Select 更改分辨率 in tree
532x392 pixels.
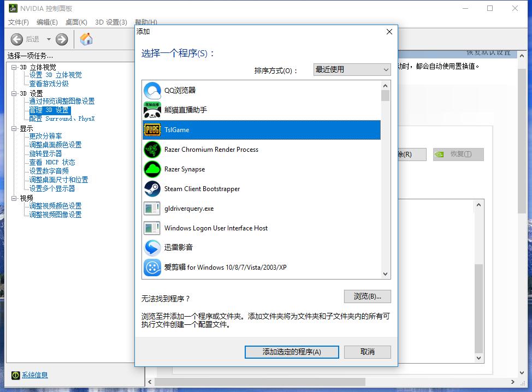[45, 136]
